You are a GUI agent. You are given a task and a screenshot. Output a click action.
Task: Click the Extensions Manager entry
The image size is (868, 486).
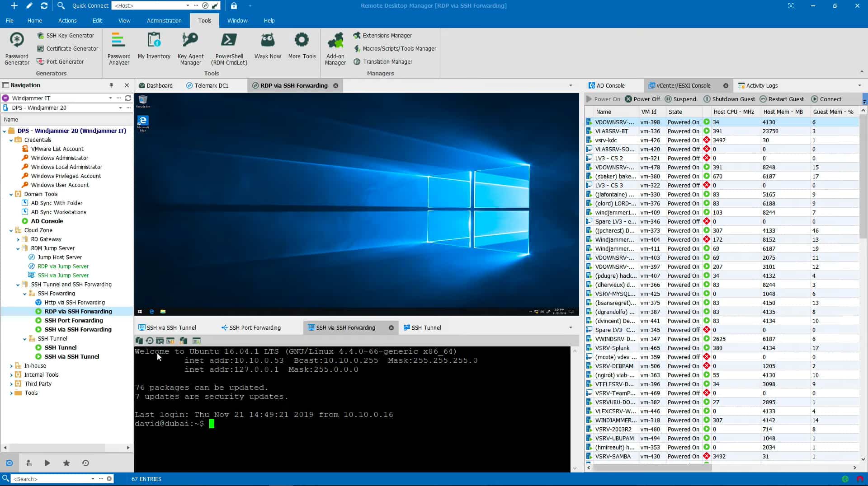point(387,35)
